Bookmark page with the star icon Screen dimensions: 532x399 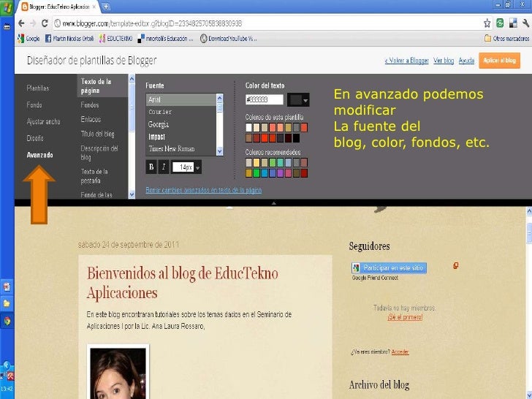tap(487, 21)
